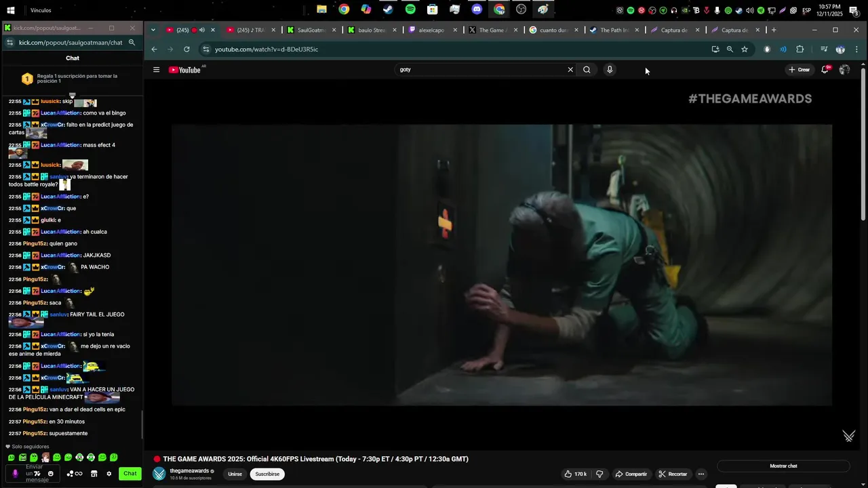Click the youtube.com address bar URL
The image size is (868, 488).
[x=267, y=49]
